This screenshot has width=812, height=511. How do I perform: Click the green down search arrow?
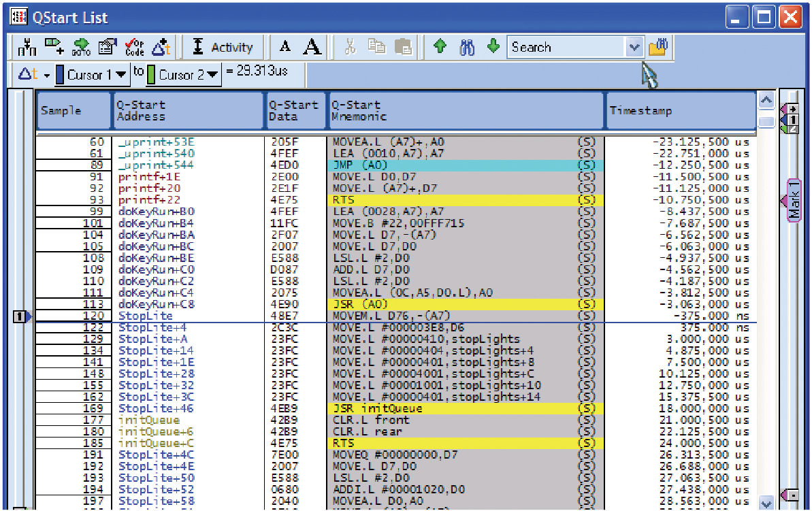tap(493, 47)
